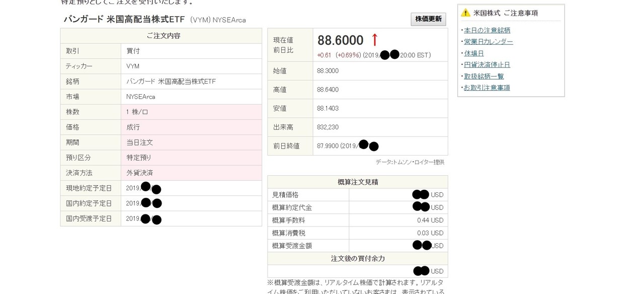This screenshot has width=644, height=294.
Task: Click the 当日注文 period value
Action: point(140,142)
